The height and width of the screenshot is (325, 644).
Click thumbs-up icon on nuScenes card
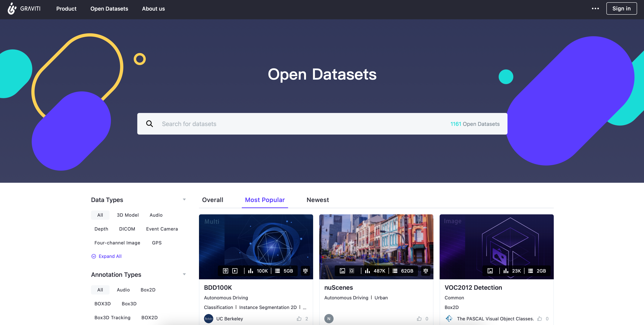(419, 318)
